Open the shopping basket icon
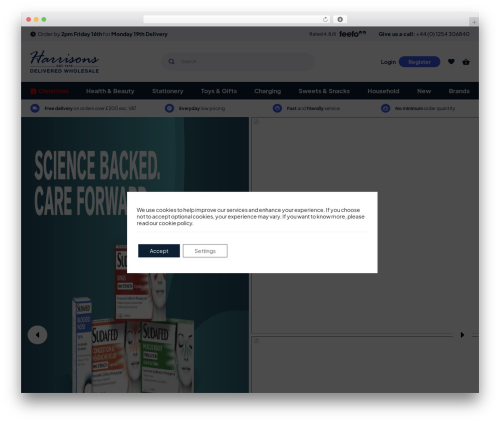The image size is (500, 423). tap(466, 62)
